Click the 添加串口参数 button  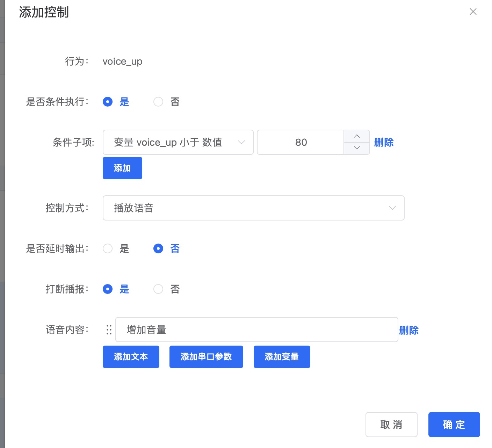206,357
